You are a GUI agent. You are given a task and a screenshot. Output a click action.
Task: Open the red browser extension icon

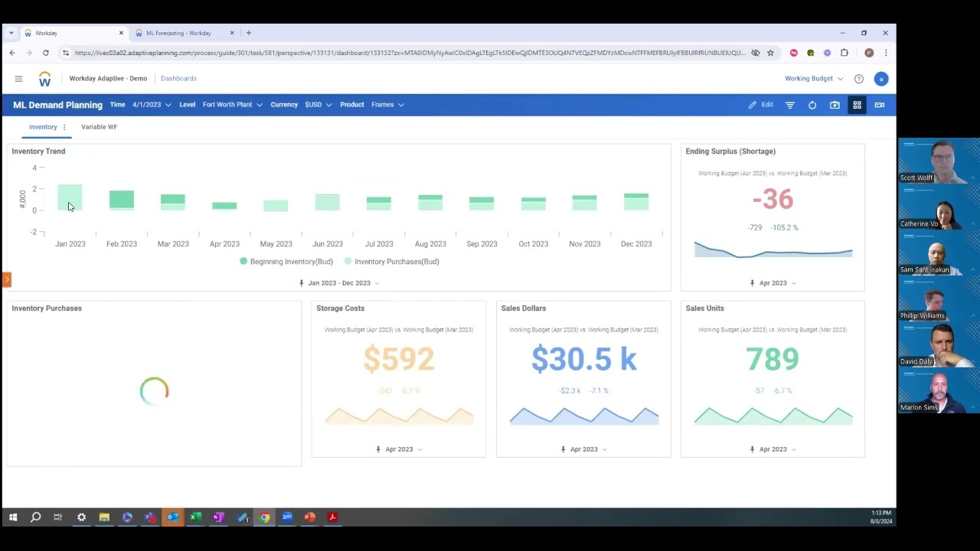point(793,53)
